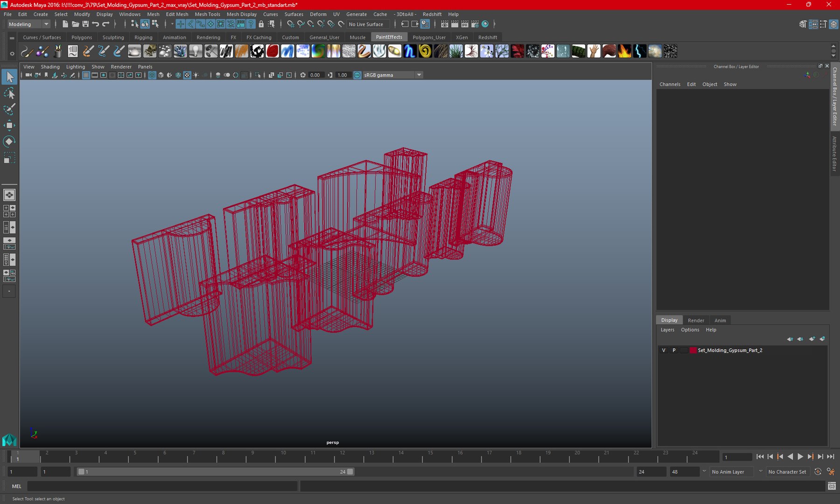This screenshot has height=504, width=840.
Task: Redo the last action
Action: 106,24
